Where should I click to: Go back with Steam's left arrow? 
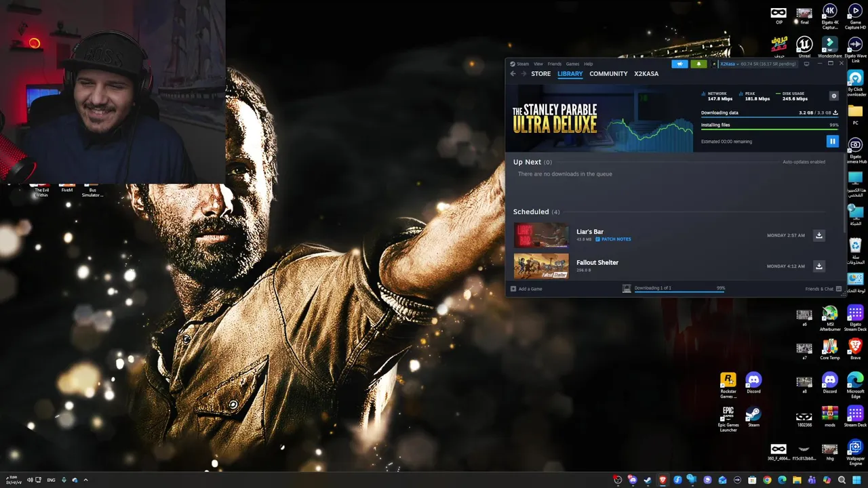coord(513,74)
